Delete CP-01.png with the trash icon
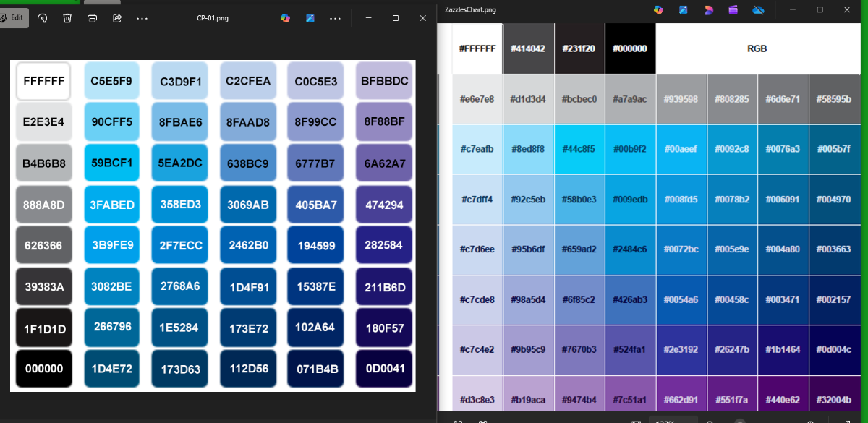The image size is (868, 423). [67, 18]
